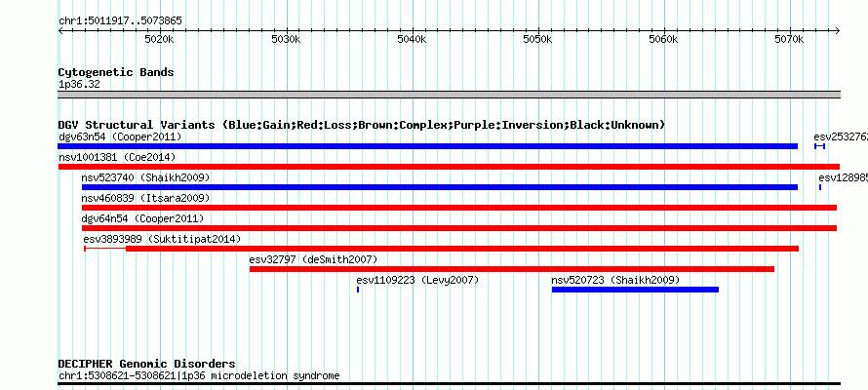Click the black DECIPHER disorder bar
The height and width of the screenshot is (390, 868).
pos(449,383)
